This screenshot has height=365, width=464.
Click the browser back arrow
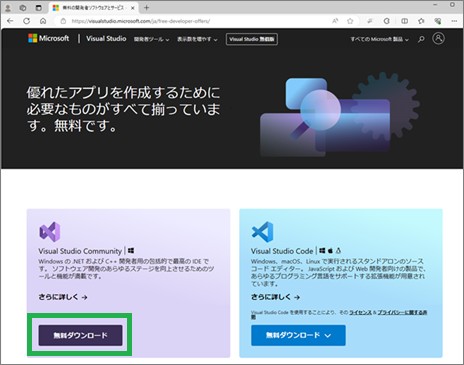tap(10, 21)
